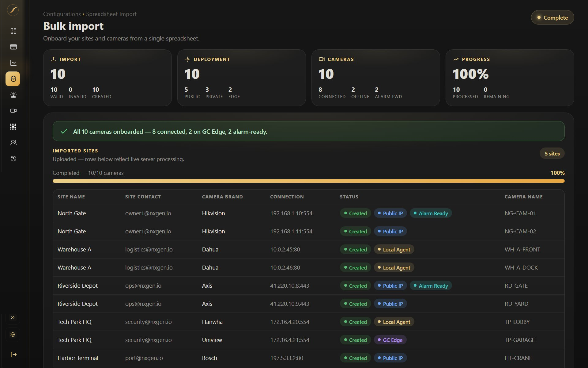Open the alarm siren icon in sidebar
Viewport: 588px width, 368px height.
13,95
